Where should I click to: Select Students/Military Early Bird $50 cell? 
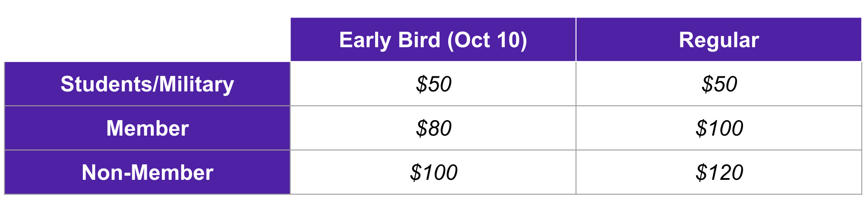point(434,84)
